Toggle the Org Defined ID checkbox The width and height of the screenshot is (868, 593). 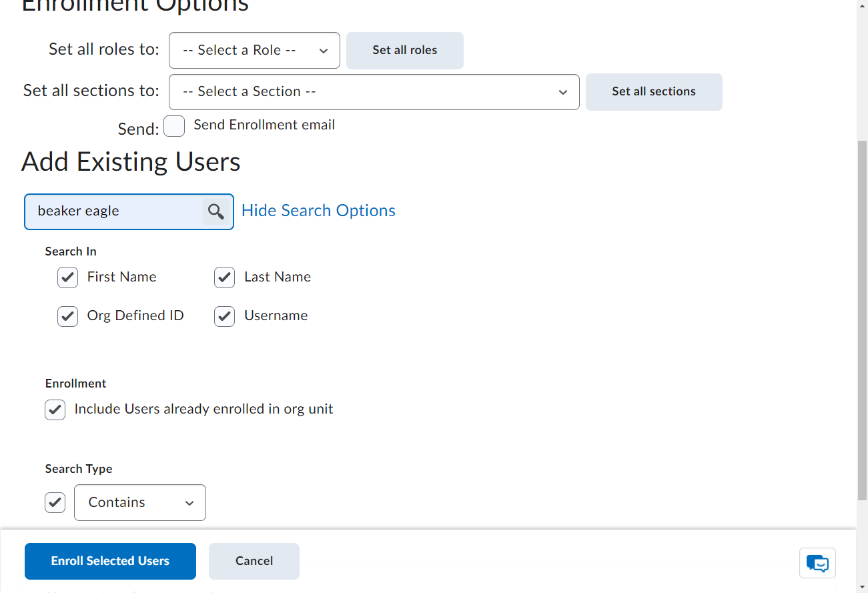[x=68, y=316]
